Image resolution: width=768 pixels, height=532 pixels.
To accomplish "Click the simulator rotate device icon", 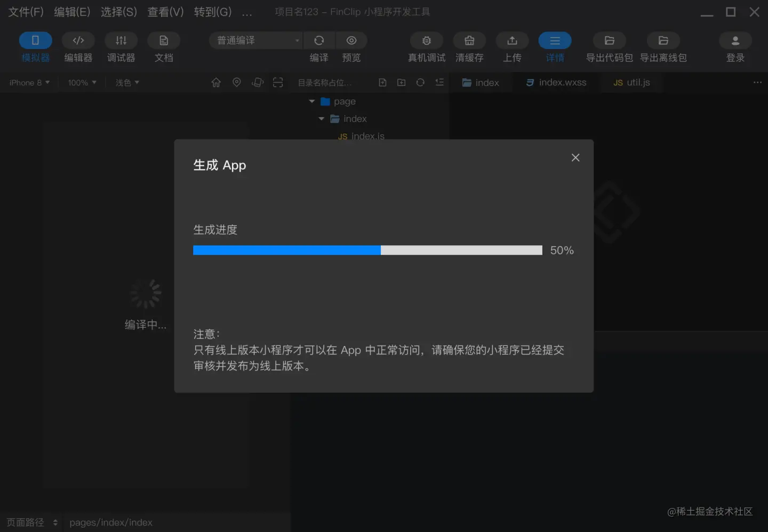I will [x=258, y=83].
